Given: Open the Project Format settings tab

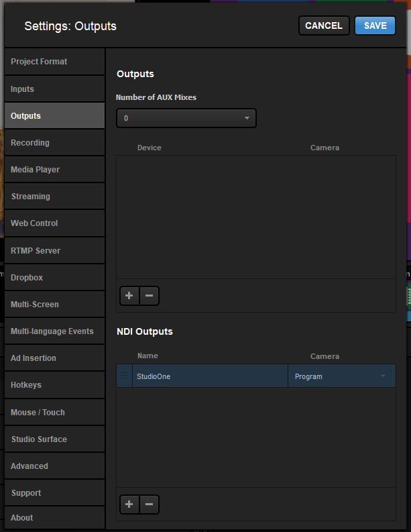Looking at the screenshot, I should point(54,62).
